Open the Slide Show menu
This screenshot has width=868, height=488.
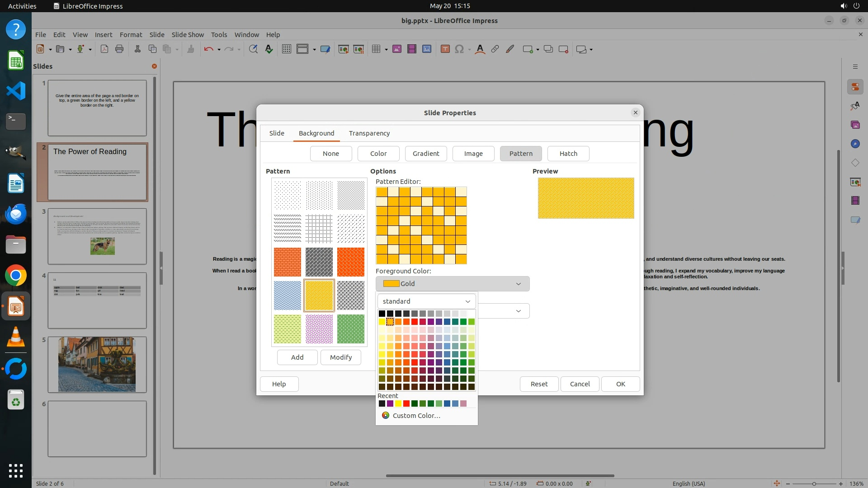[x=188, y=35]
